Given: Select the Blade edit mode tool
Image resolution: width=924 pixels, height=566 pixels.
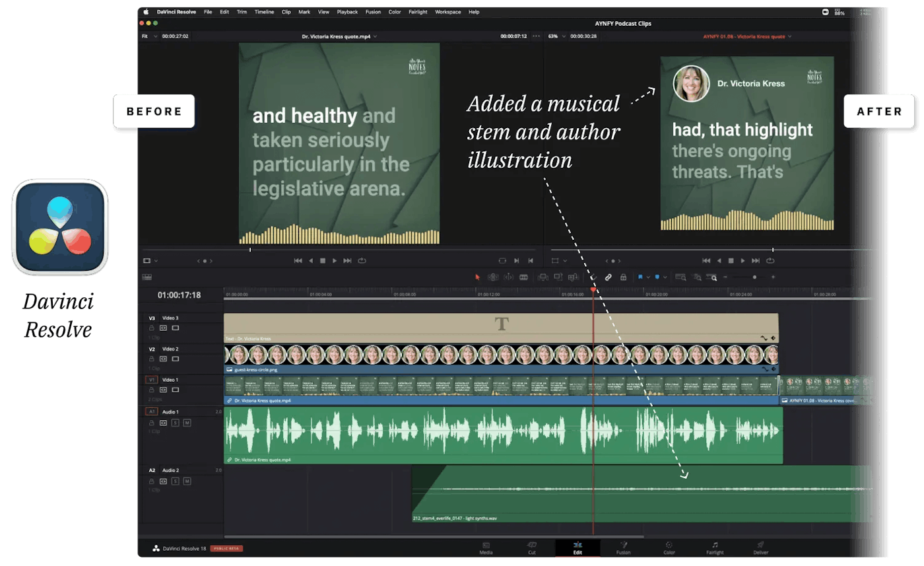Looking at the screenshot, I should pyautogui.click(x=525, y=277).
